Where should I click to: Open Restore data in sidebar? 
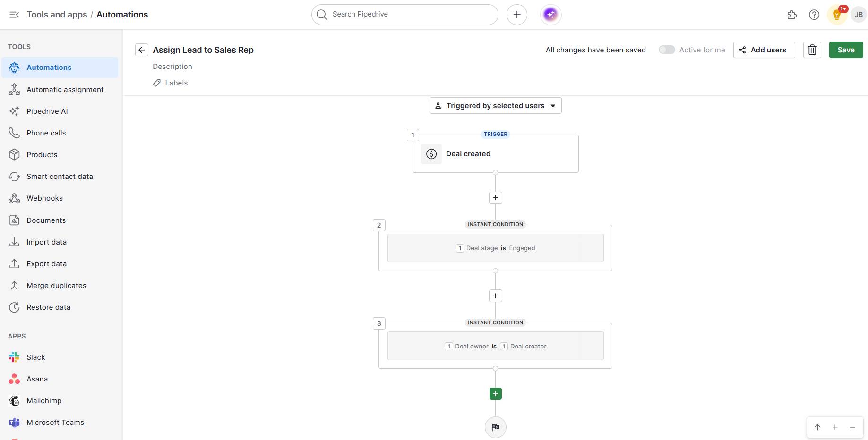[x=60, y=307]
